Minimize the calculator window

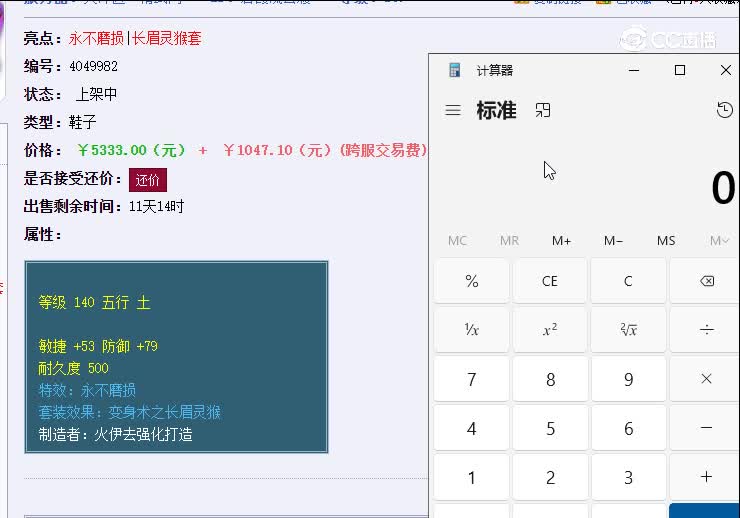coord(634,70)
